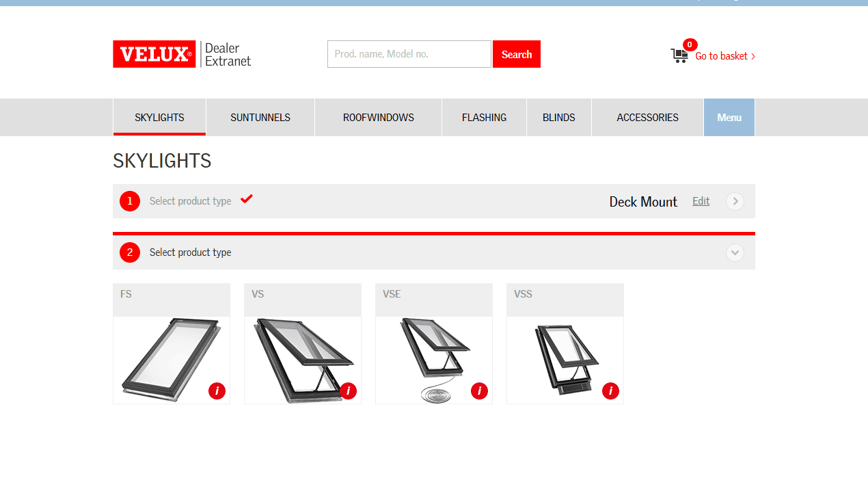Click the red step 1 number badge
Viewport: 868px width, 483px height.
pyautogui.click(x=130, y=201)
